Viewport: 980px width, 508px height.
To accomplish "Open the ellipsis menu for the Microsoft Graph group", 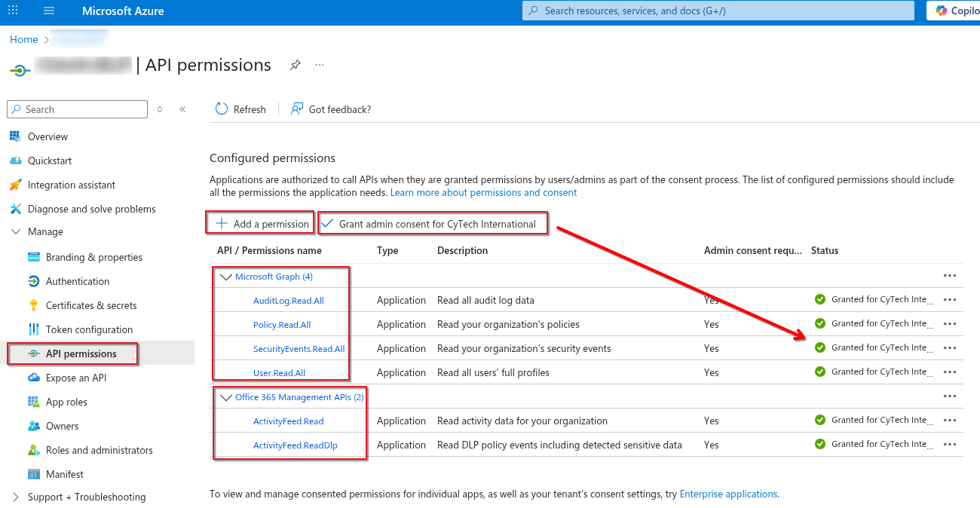I will [950, 276].
